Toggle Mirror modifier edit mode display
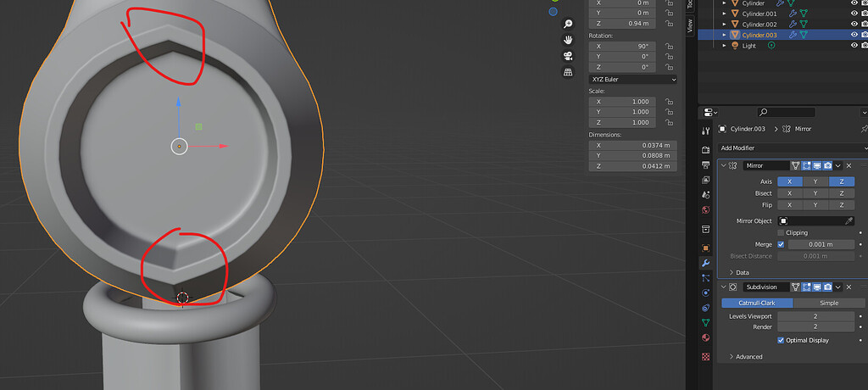The width and height of the screenshot is (868, 390). pyautogui.click(x=806, y=165)
